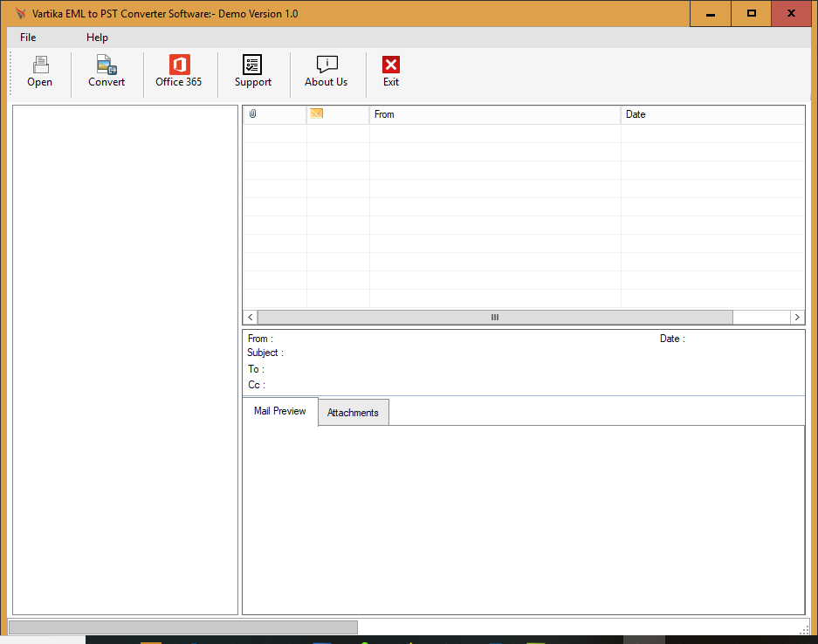Image resolution: width=818 pixels, height=644 pixels.
Task: Open the Help menu
Action: (97, 38)
